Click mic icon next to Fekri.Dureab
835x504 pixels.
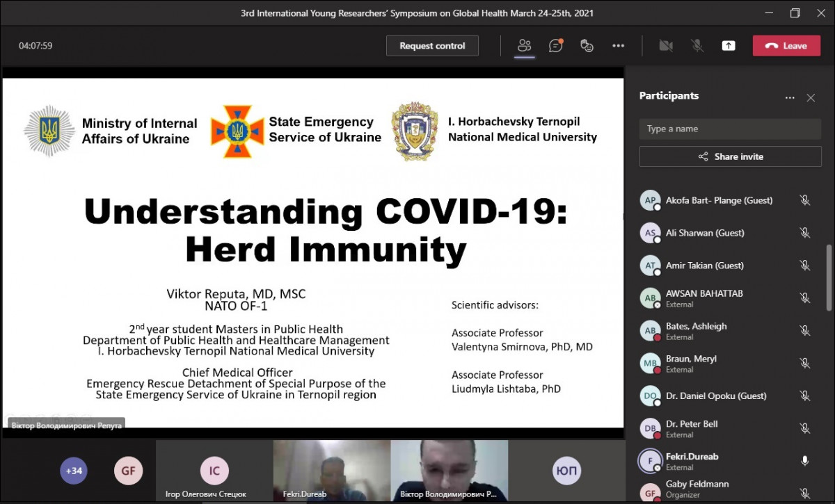click(805, 461)
